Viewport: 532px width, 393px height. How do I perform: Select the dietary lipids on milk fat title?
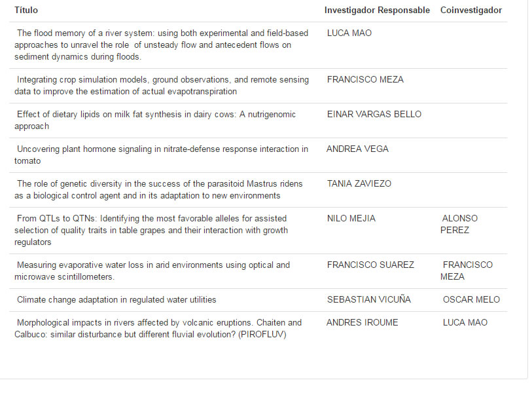pos(156,120)
